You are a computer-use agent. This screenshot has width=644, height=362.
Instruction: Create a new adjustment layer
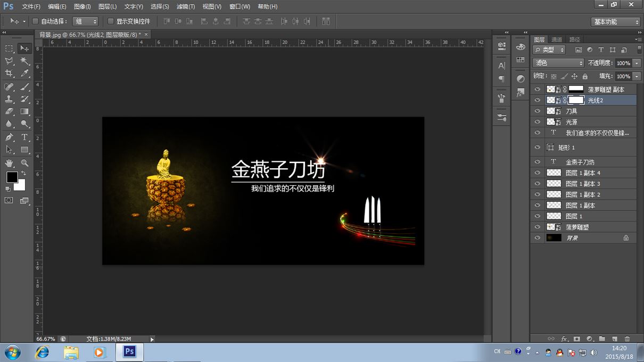coord(589,339)
